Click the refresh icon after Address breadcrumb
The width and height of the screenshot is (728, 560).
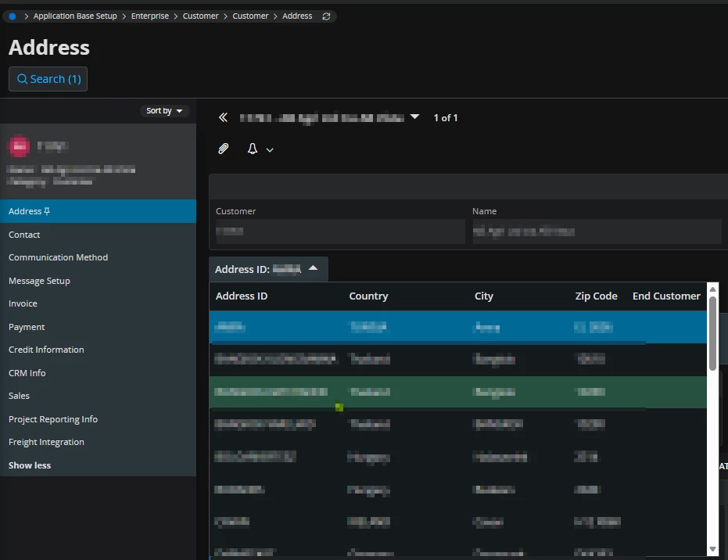pyautogui.click(x=326, y=16)
